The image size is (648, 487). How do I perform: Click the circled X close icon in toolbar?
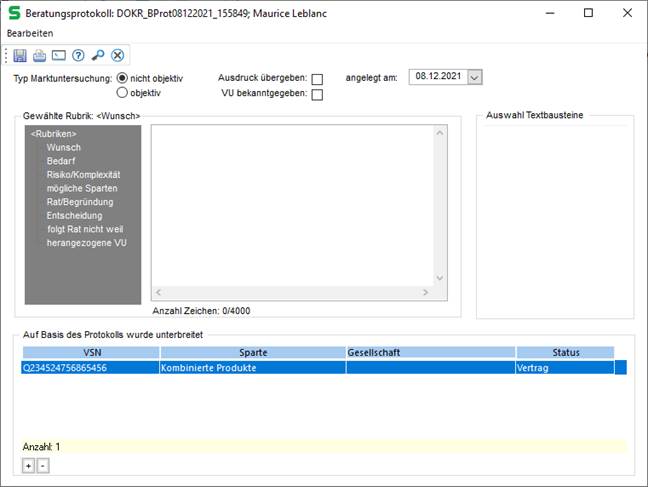tap(117, 55)
